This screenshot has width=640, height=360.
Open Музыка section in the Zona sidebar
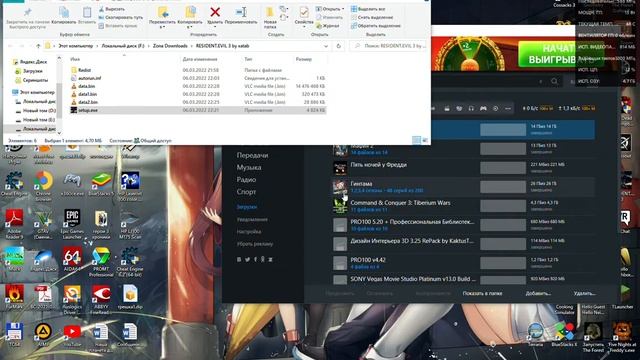point(249,167)
